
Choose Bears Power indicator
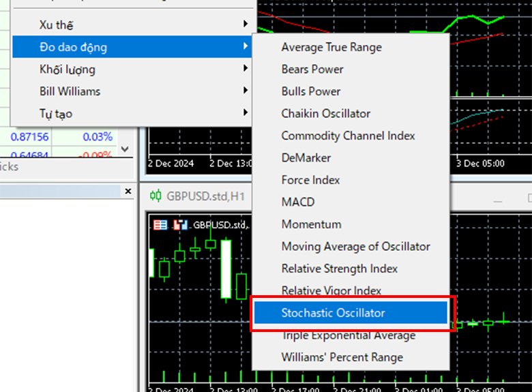[x=351, y=69]
